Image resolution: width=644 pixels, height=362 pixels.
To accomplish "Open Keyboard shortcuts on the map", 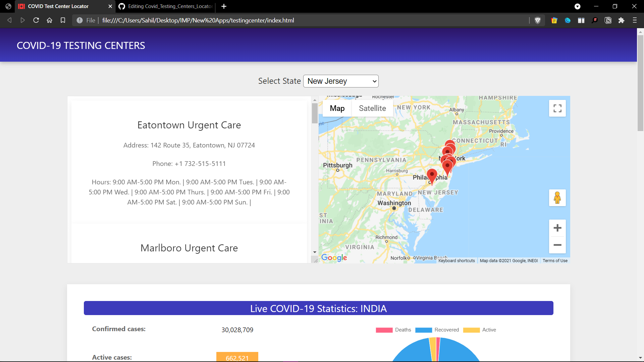I will (457, 261).
